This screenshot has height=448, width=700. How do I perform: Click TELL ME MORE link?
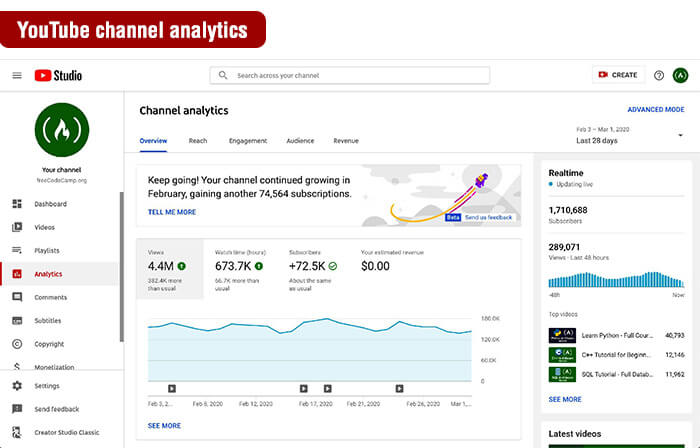pos(172,212)
